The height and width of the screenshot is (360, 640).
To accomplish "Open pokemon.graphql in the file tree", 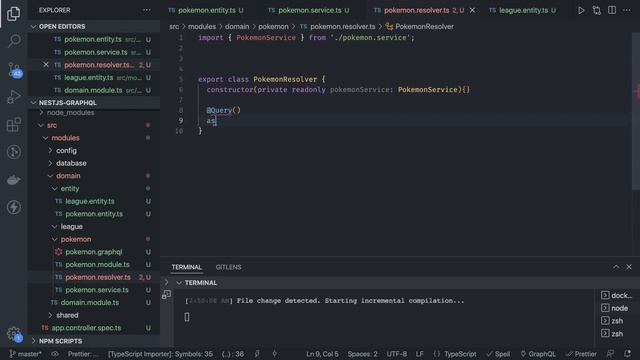I will (x=93, y=252).
